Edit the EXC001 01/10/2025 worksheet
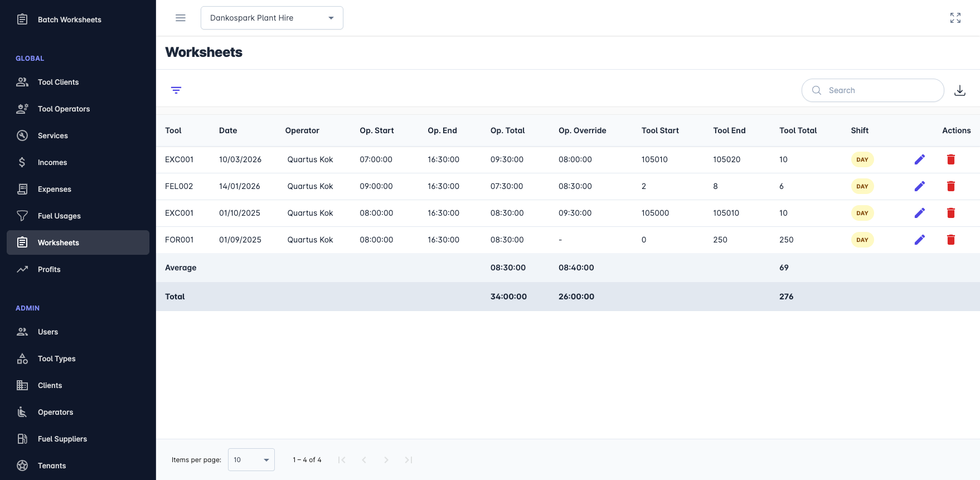 pyautogui.click(x=920, y=213)
